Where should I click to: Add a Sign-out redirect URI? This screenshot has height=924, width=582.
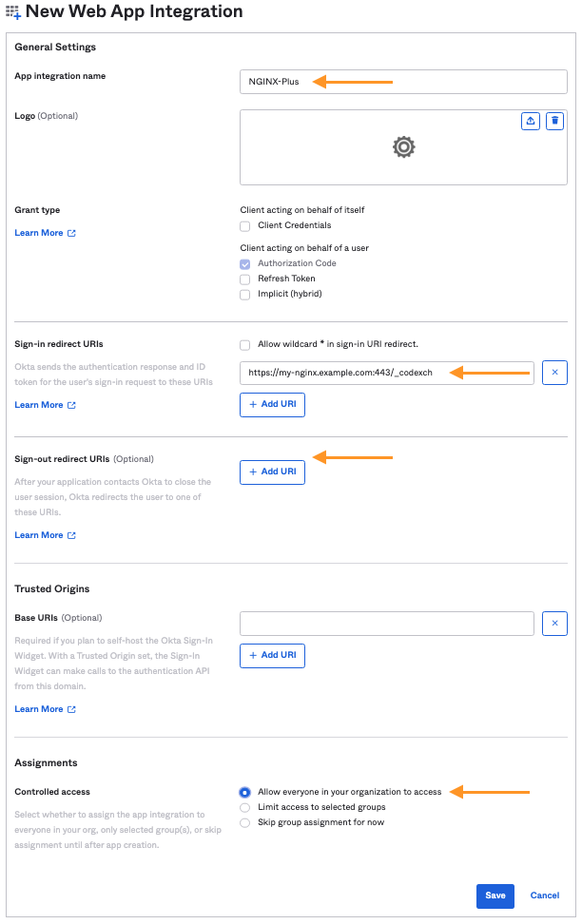point(272,472)
